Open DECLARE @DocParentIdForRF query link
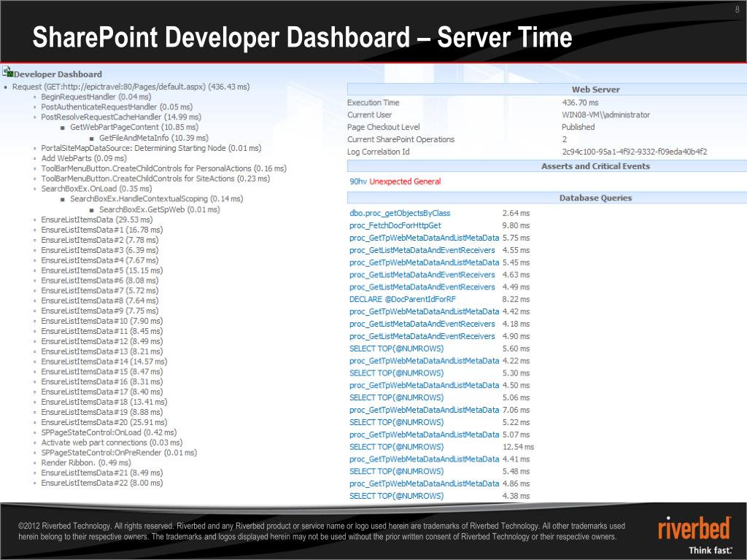Screen dimensions: 747x560 403,299
